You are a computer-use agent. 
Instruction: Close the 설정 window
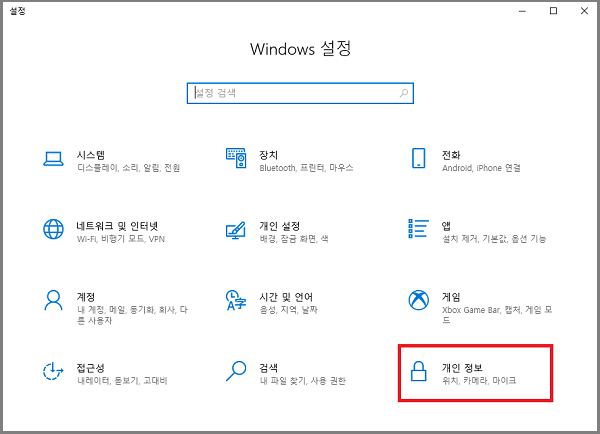[584, 11]
